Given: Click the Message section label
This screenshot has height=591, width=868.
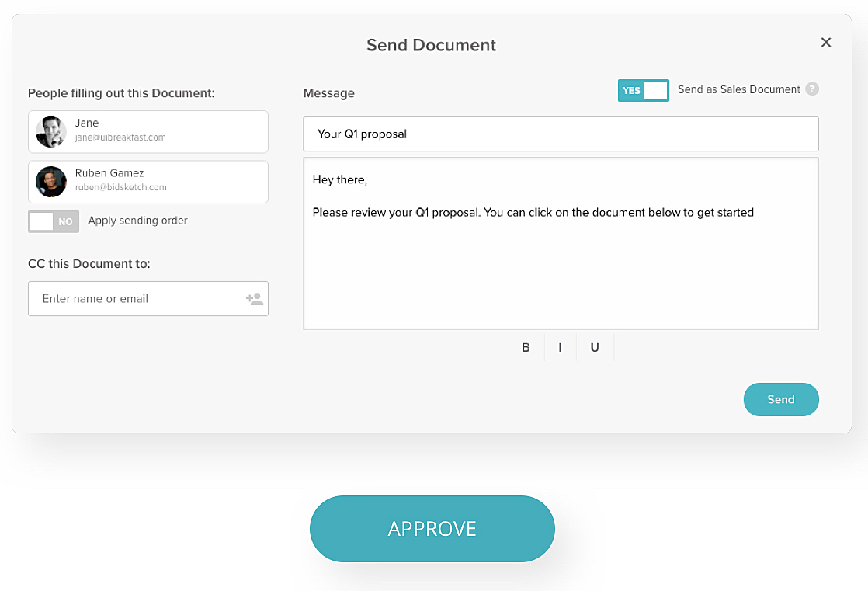Looking at the screenshot, I should tap(328, 92).
